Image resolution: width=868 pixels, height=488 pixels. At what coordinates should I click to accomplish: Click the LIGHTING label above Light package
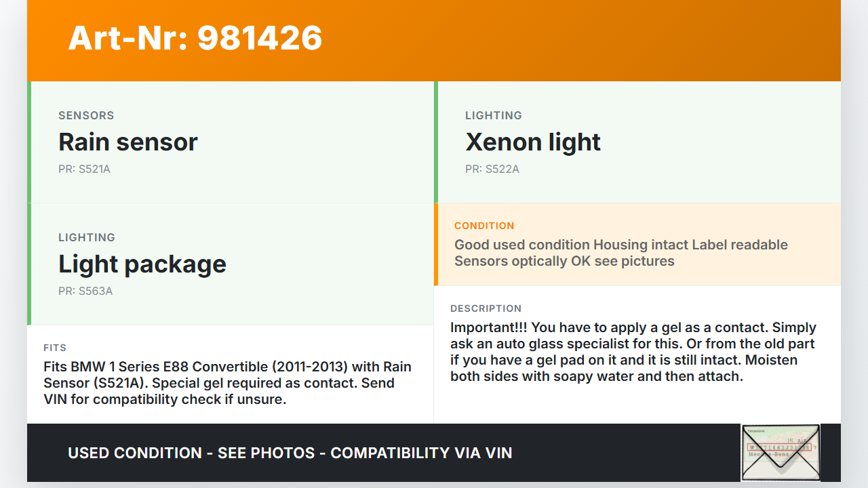pos(87,237)
